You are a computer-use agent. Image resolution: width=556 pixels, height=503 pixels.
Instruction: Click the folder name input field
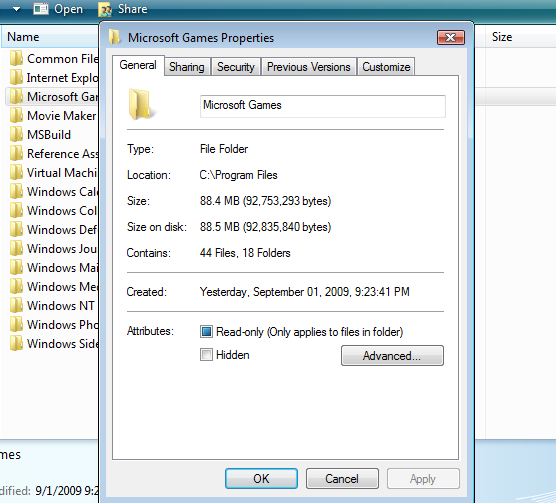pyautogui.click(x=323, y=106)
